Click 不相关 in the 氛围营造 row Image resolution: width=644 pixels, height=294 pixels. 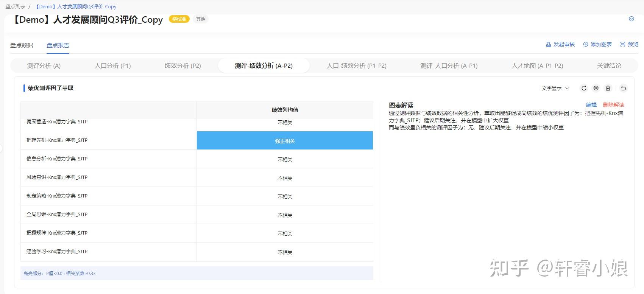click(285, 123)
